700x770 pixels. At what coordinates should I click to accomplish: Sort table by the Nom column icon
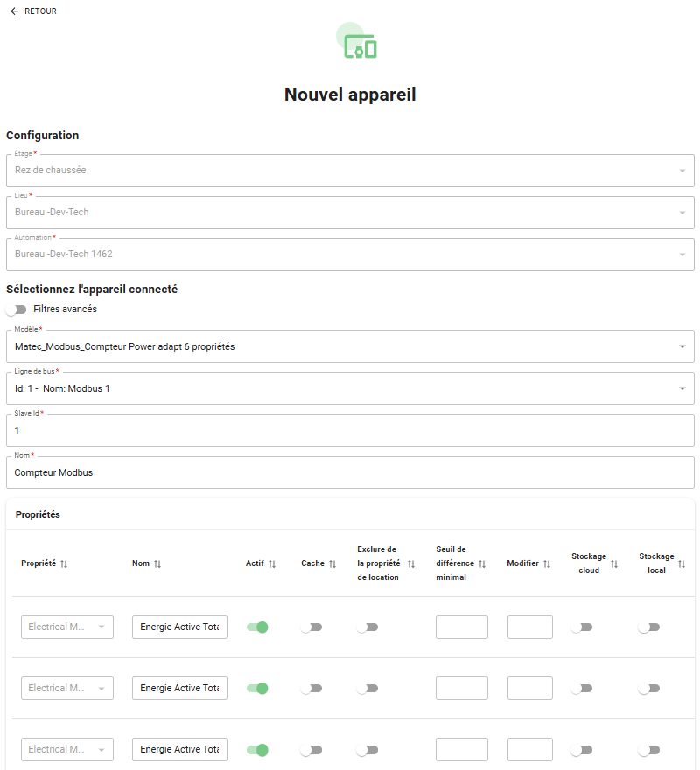(157, 564)
